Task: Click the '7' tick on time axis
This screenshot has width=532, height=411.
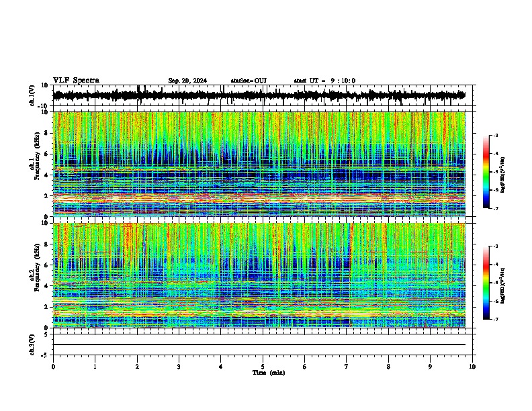Action: (347, 367)
